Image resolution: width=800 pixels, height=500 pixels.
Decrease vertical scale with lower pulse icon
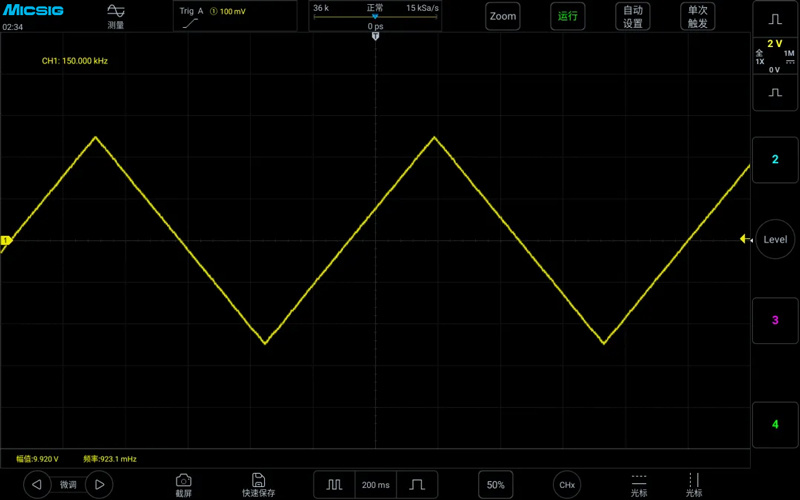tap(775, 93)
